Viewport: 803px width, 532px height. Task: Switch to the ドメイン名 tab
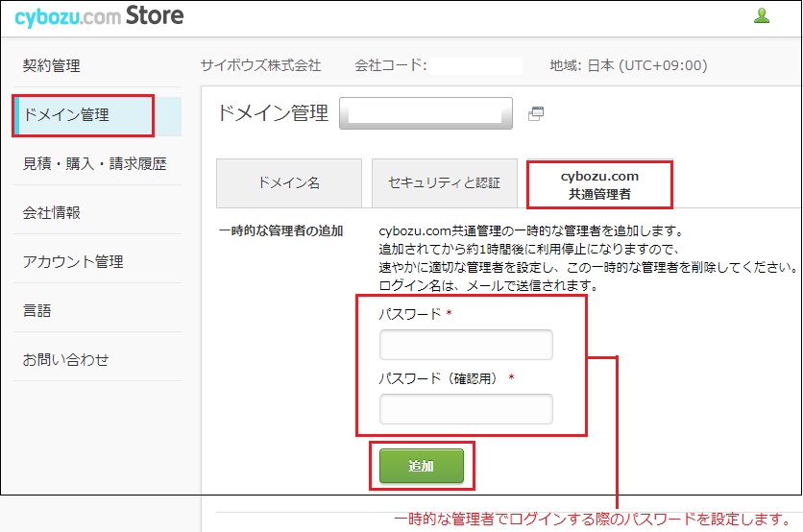[289, 182]
